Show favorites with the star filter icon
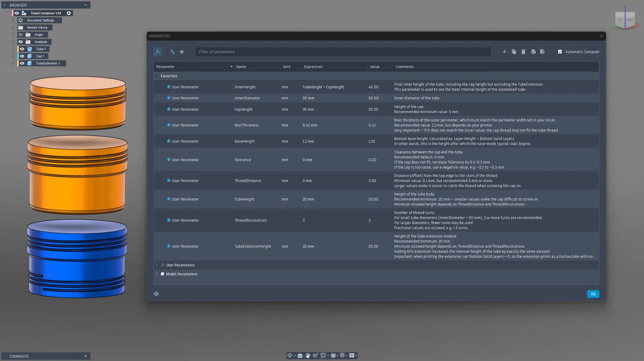Image resolution: width=644 pixels, height=361 pixels. tap(182, 52)
